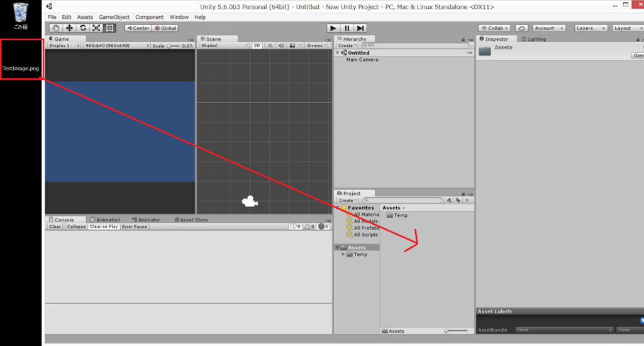Select the Rotate tool
This screenshot has height=346, width=644.
[83, 28]
